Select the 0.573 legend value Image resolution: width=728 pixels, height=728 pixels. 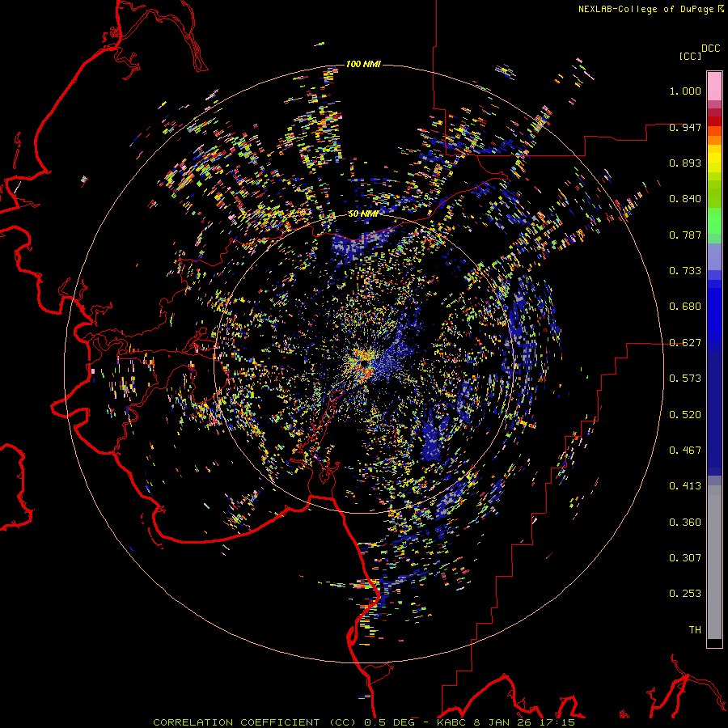(x=685, y=379)
